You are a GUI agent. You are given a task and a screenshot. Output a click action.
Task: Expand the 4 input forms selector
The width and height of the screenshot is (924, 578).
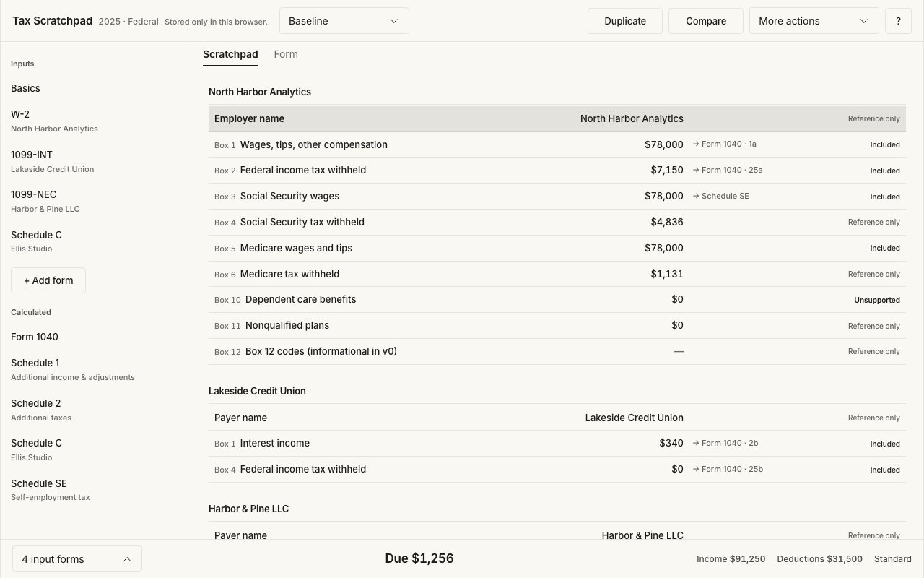77,559
